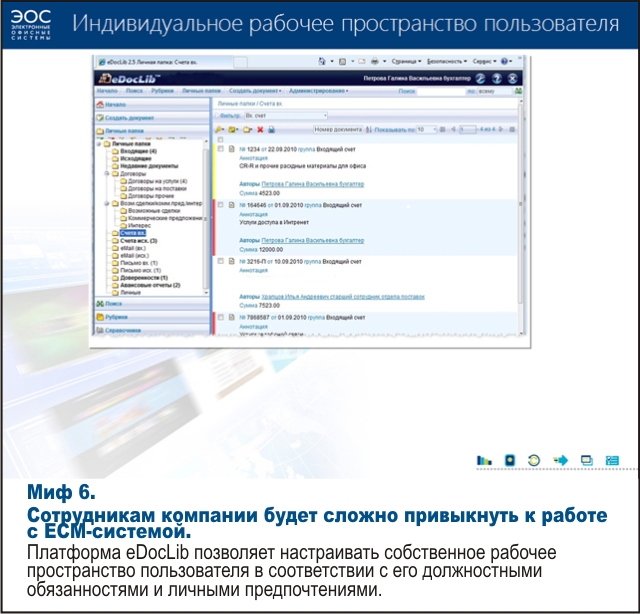The image size is (640, 614).
Task: Open the 'Вх. счет' filter dropdown
Action: [x=286, y=116]
